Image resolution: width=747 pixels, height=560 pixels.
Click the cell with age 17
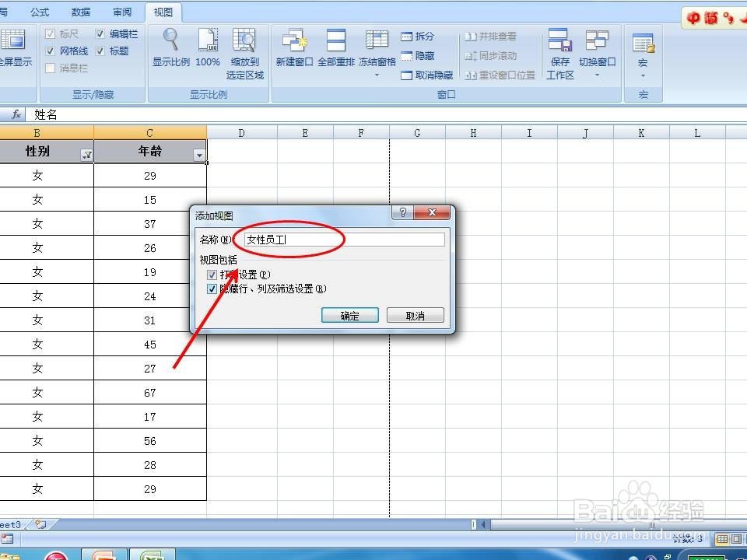coord(150,417)
